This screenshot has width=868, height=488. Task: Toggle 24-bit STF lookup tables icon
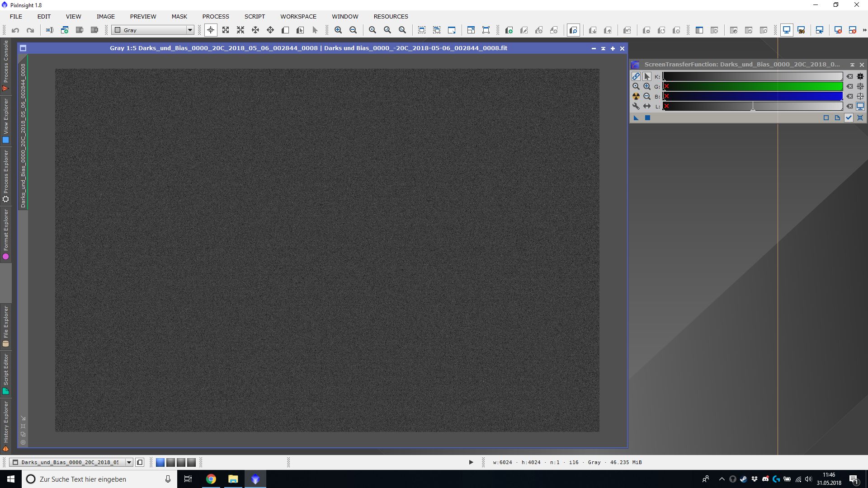point(802,30)
